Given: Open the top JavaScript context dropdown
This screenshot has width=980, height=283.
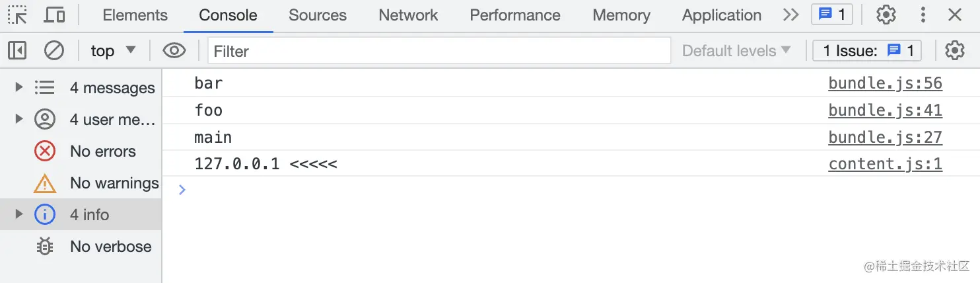Looking at the screenshot, I should (114, 50).
